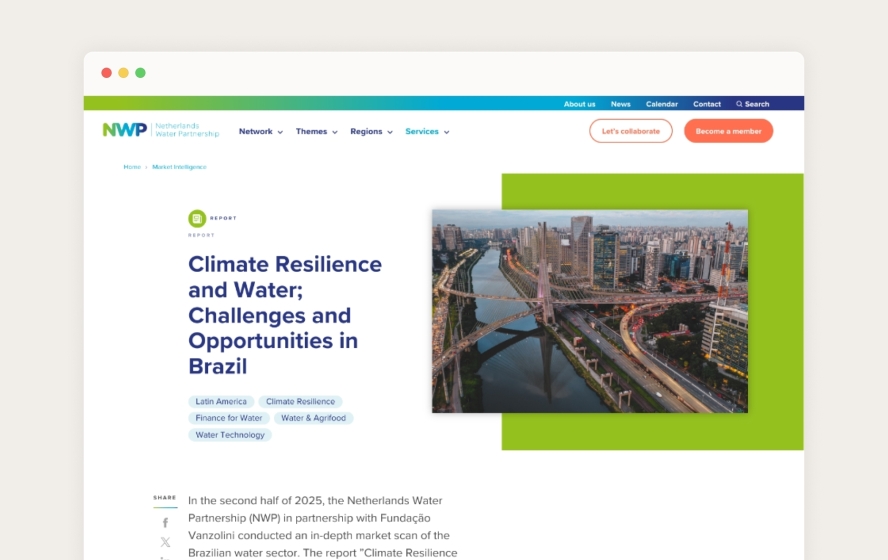
Task: Click the green report document icon
Action: (197, 218)
